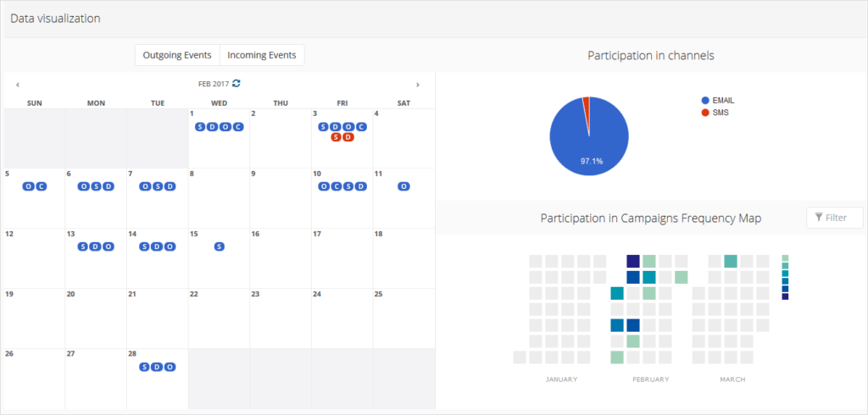Switch to Outgoing Events tab
868x415 pixels.
click(x=177, y=55)
